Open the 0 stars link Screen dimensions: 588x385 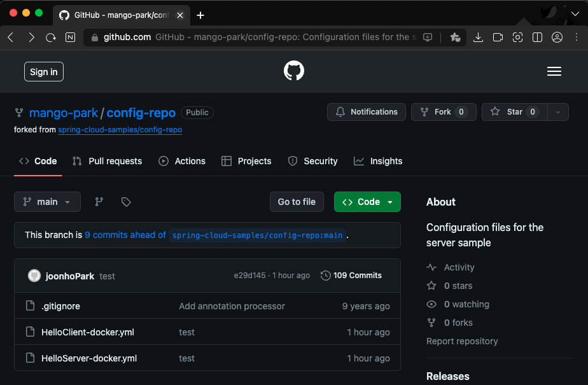tap(458, 286)
